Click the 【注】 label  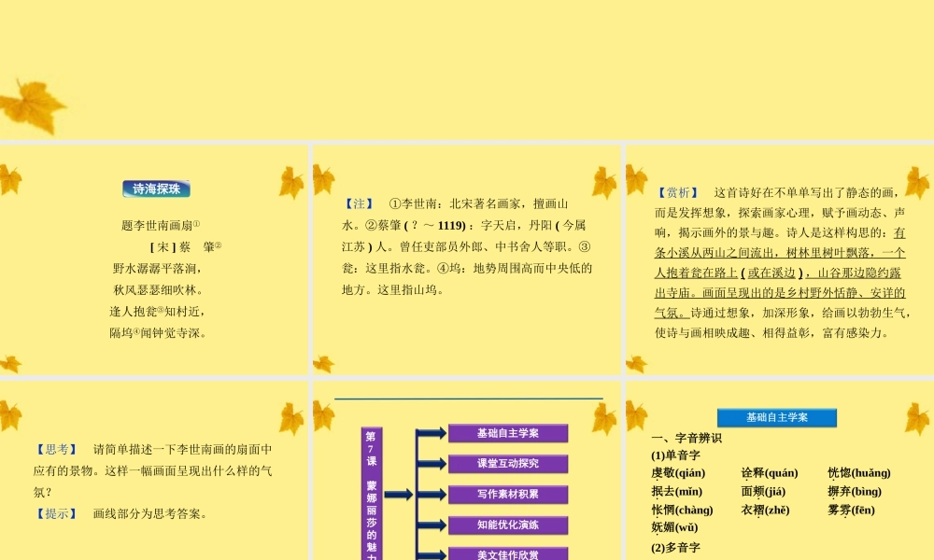pyautogui.click(x=360, y=204)
